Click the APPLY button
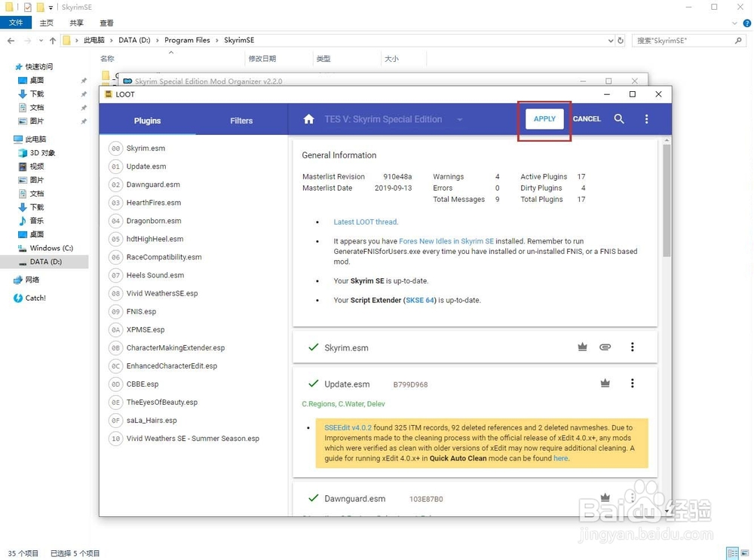This screenshot has width=754, height=560. [x=544, y=119]
